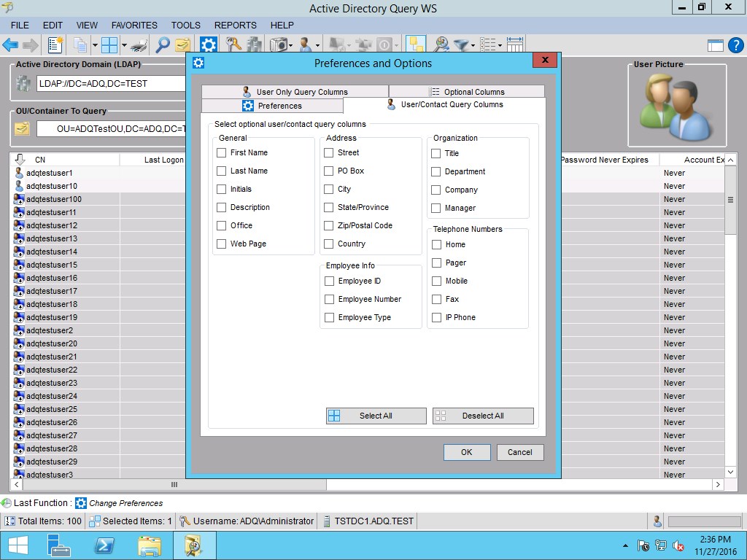Click the new query document icon

tap(55, 45)
